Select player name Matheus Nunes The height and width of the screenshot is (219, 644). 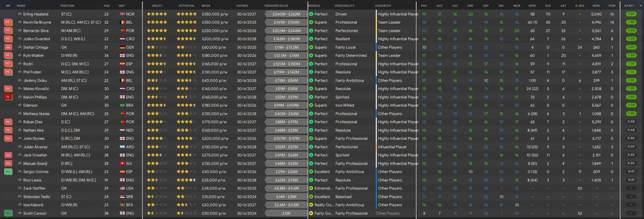[x=36, y=114]
